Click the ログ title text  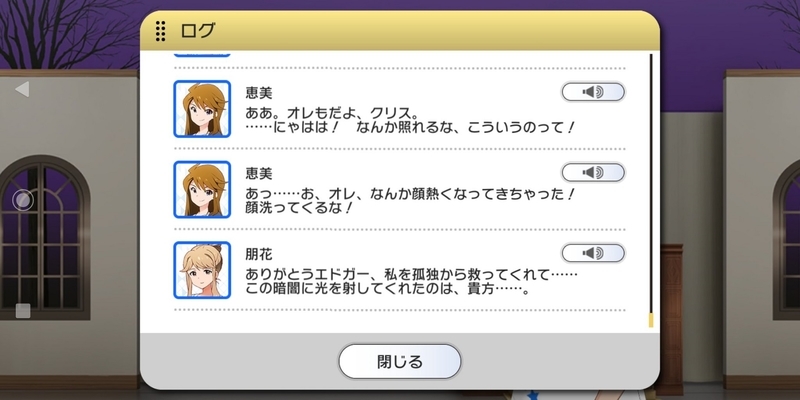[197, 31]
